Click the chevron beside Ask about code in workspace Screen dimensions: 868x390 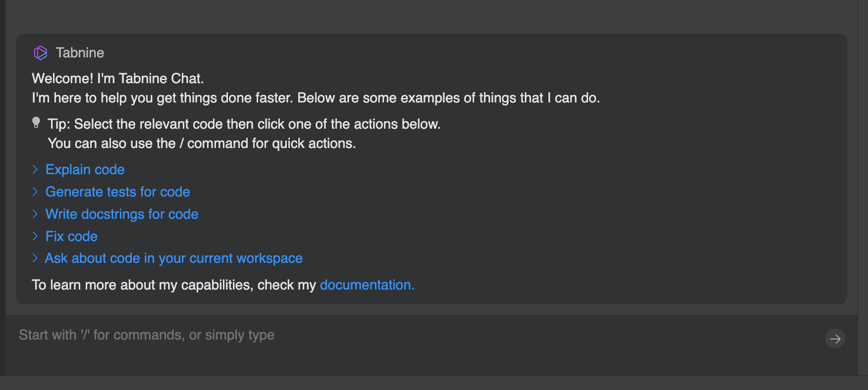(x=35, y=258)
